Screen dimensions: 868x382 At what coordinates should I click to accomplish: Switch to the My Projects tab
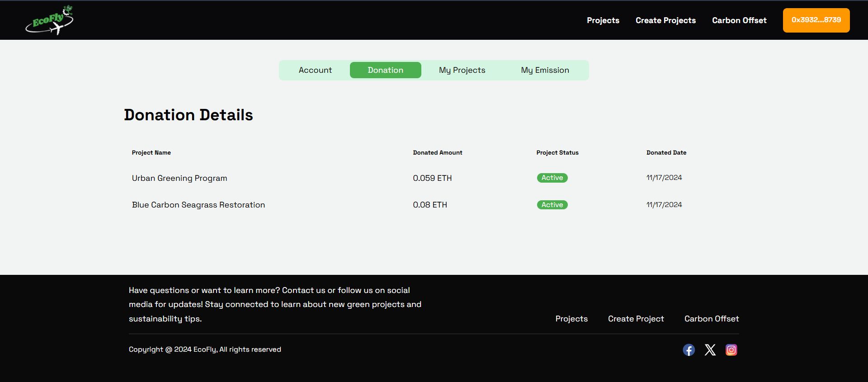coord(462,70)
